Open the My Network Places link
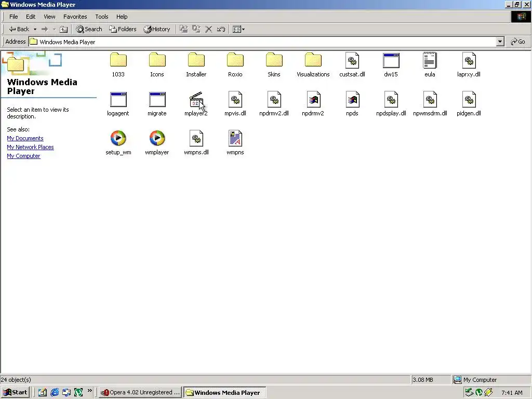This screenshot has height=399, width=532. click(30, 147)
